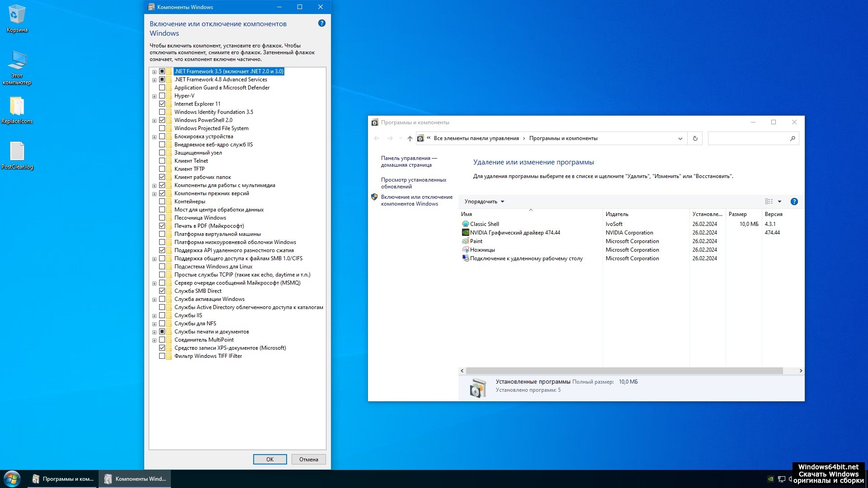This screenshot has width=868, height=488.
Task: Sort list by Издатель column header
Action: click(x=617, y=214)
